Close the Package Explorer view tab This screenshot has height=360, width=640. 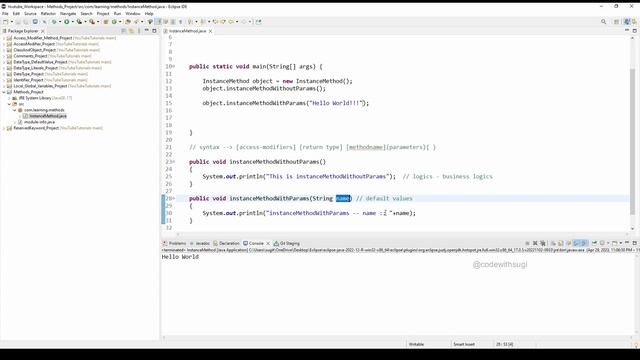[x=42, y=31]
